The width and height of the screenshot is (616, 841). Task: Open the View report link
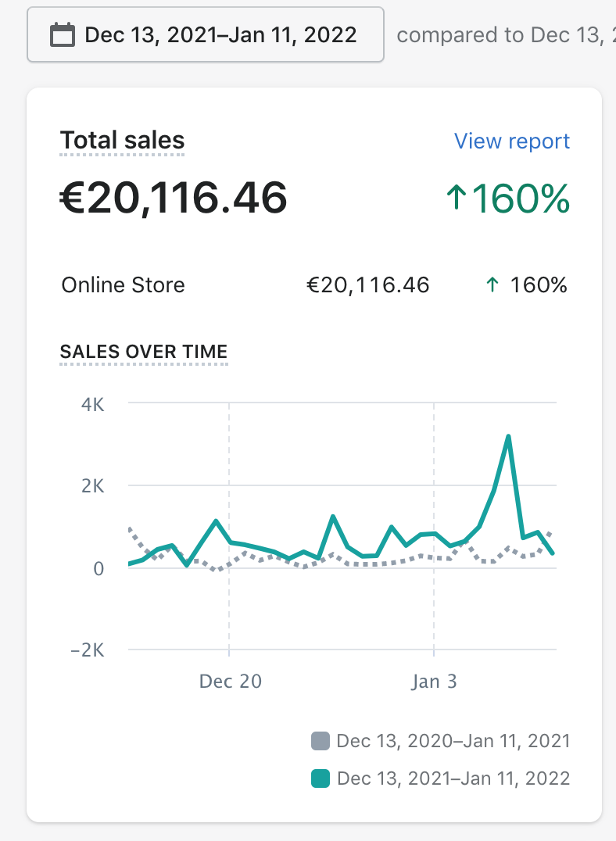(512, 141)
